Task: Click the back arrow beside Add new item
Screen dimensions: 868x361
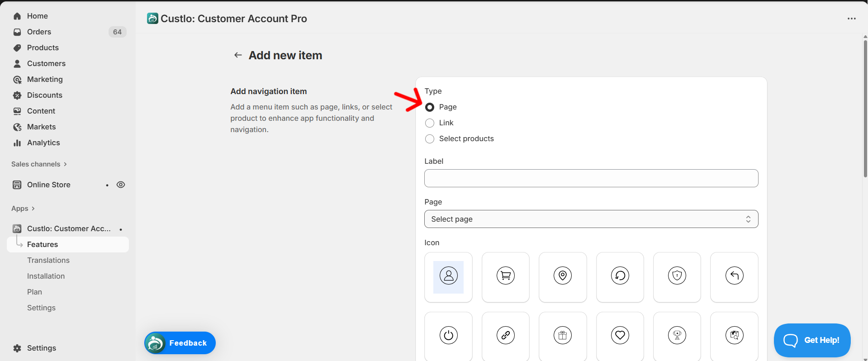Action: click(x=238, y=55)
